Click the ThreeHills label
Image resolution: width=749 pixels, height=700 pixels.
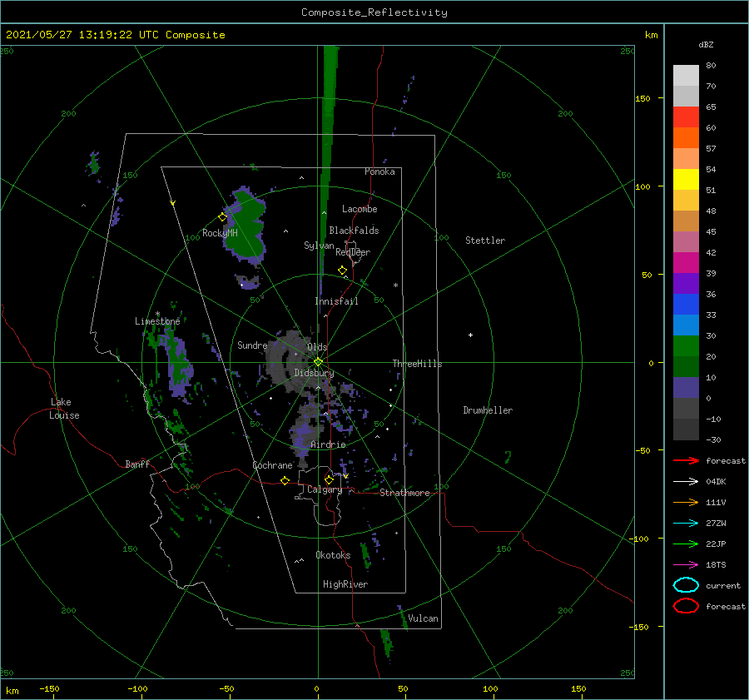pyautogui.click(x=418, y=364)
